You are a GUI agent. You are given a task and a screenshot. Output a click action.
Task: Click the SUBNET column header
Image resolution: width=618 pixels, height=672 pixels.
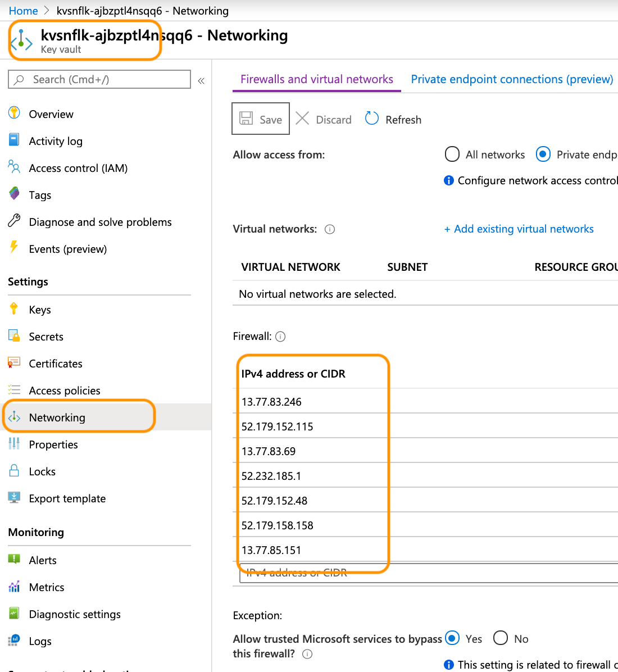407,267
